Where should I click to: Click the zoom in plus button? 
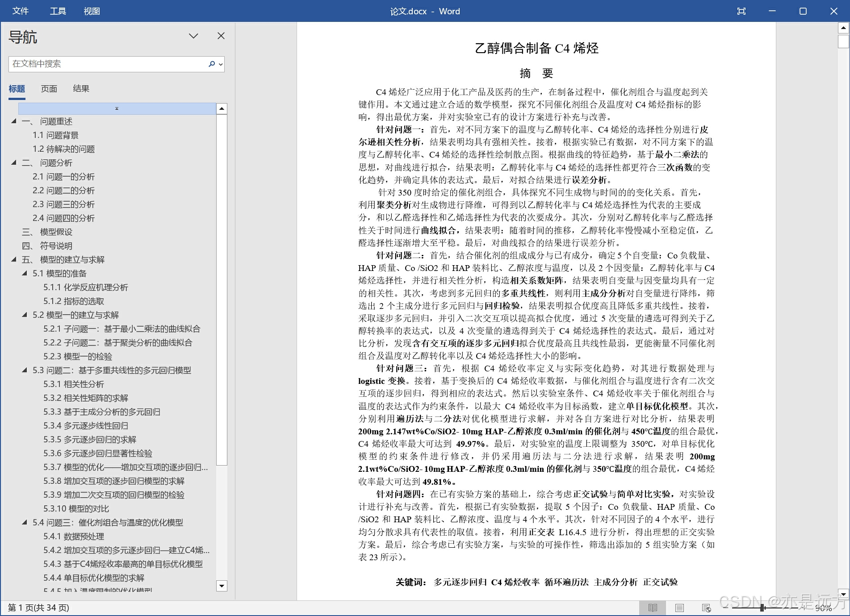click(803, 608)
